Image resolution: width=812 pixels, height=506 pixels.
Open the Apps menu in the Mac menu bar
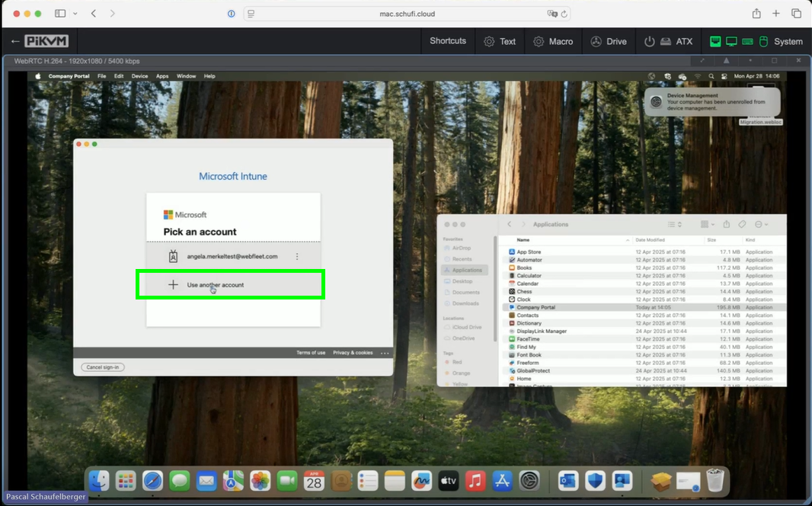click(162, 76)
